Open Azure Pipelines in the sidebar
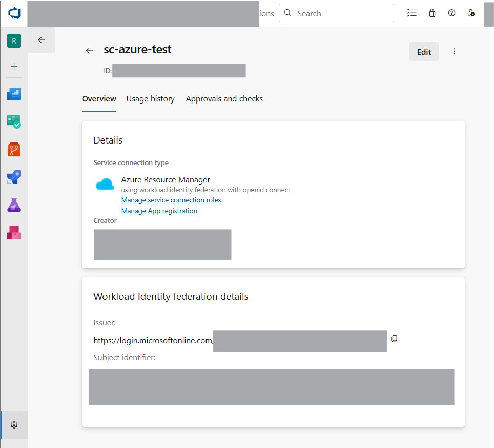This screenshot has height=448, width=494. pyautogui.click(x=14, y=177)
